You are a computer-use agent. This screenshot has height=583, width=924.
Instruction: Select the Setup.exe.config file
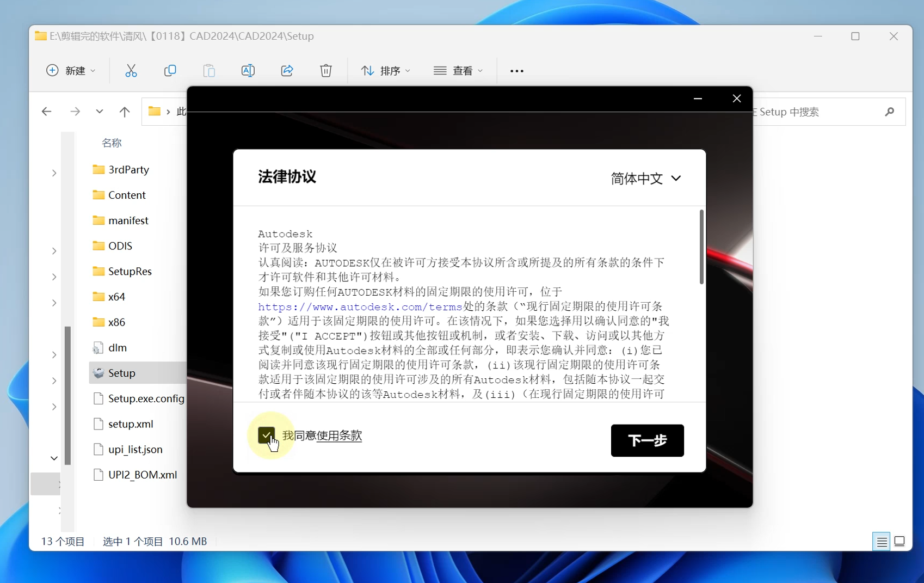click(x=146, y=398)
